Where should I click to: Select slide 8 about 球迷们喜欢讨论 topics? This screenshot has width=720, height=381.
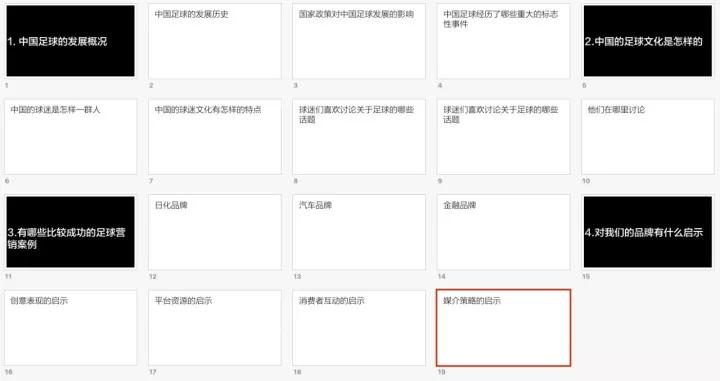point(359,136)
